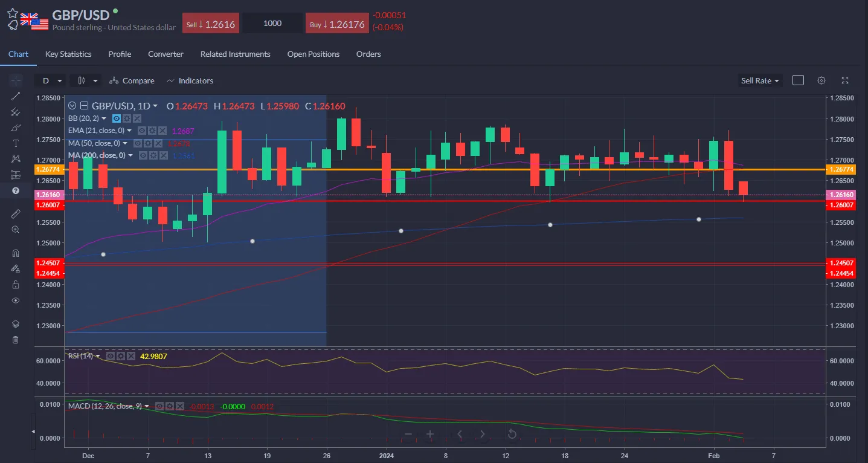
Task: Select the crosshair cursor tool
Action: 16,80
